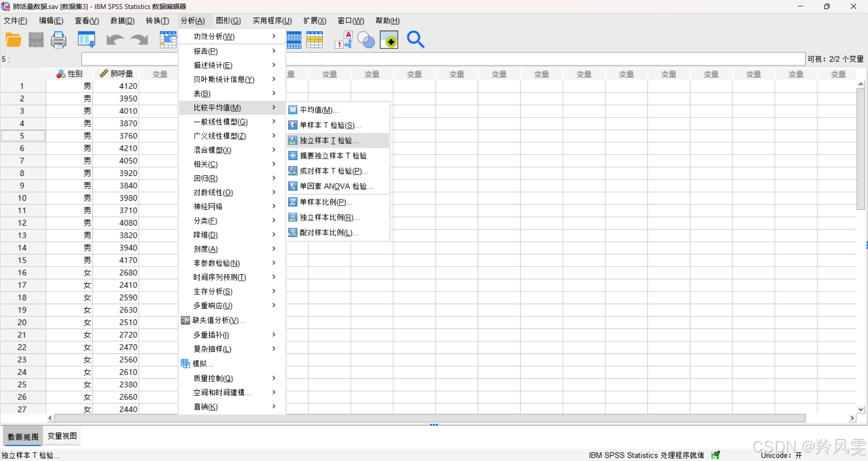Open the 文件(F) menu
The height and width of the screenshot is (461, 868).
click(x=15, y=21)
